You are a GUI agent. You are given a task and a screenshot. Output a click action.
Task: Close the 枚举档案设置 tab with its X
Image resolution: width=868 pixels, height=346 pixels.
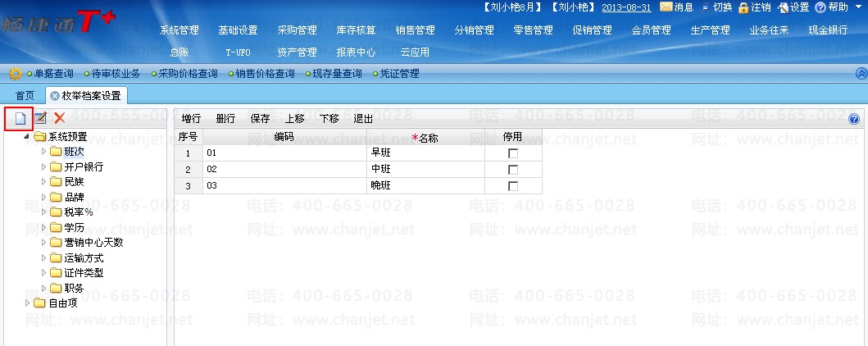pos(54,96)
